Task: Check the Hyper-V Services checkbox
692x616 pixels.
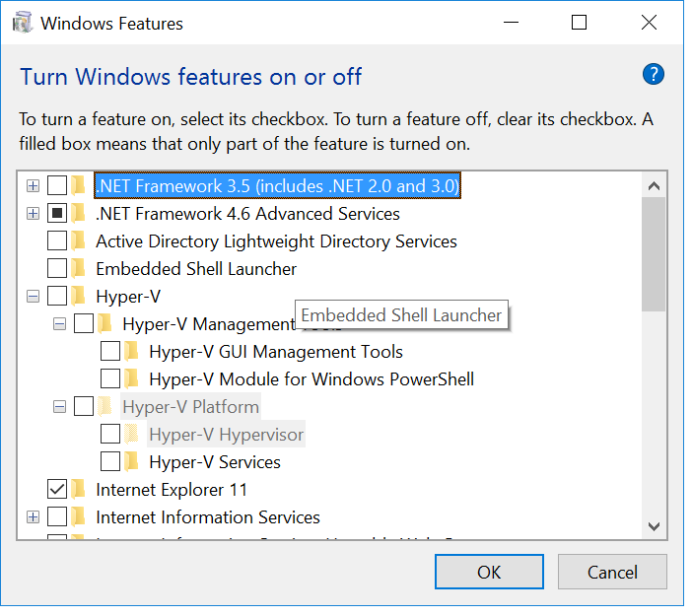Action: 109,462
